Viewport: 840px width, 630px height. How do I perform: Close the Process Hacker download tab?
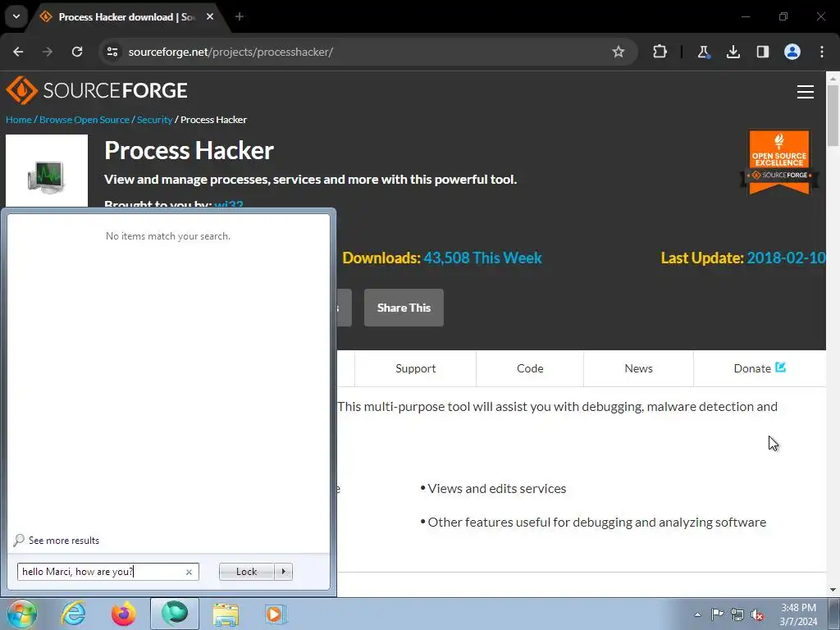pos(210,16)
